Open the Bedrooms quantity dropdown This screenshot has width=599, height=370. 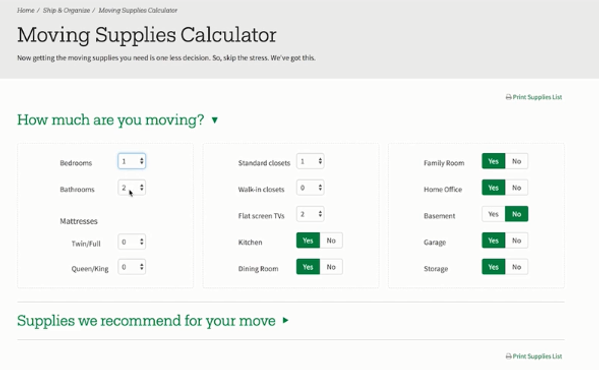point(131,161)
